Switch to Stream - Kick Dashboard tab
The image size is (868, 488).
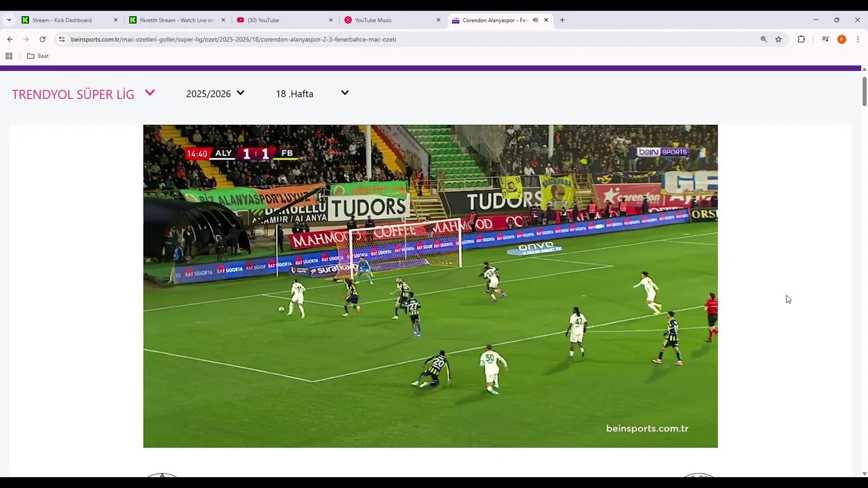point(69,20)
